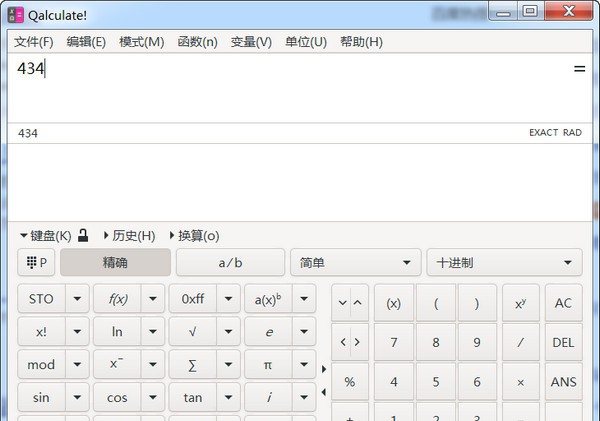Click the sin button

pyautogui.click(x=41, y=397)
